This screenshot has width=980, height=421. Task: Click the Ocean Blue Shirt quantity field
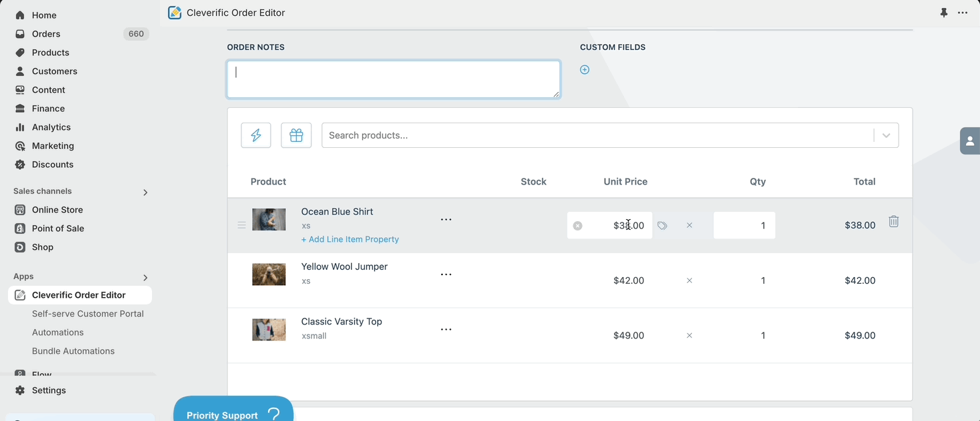click(744, 225)
